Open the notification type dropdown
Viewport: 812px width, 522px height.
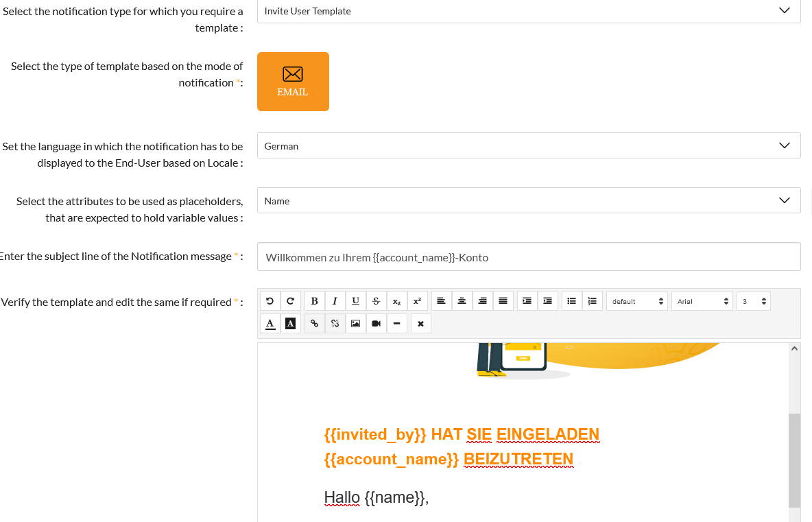tap(528, 11)
